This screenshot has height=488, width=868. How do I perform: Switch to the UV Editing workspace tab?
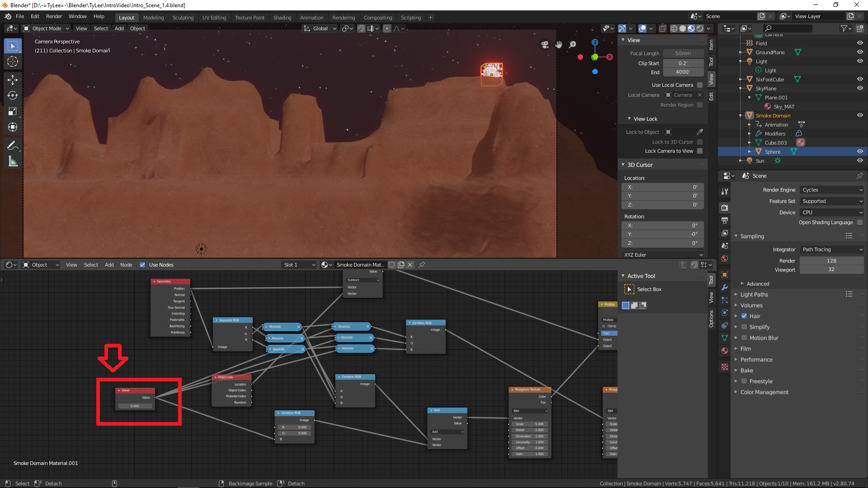[214, 18]
